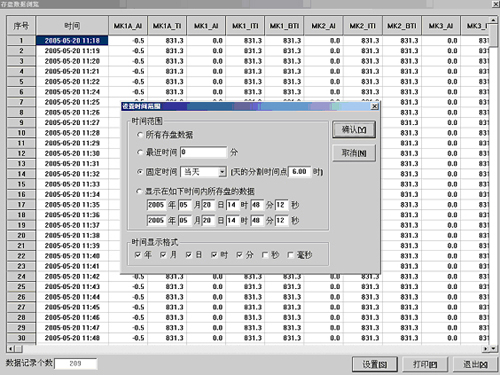
Task: Click the 退出 exit button
Action: click(475, 365)
